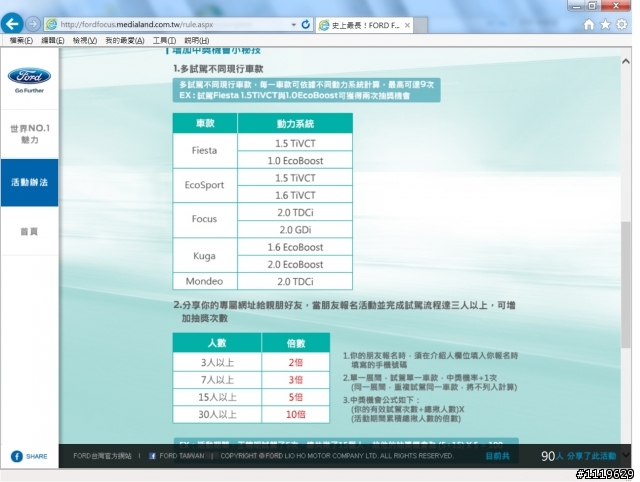
Task: Click the 倍數 table header
Action: 296,343
